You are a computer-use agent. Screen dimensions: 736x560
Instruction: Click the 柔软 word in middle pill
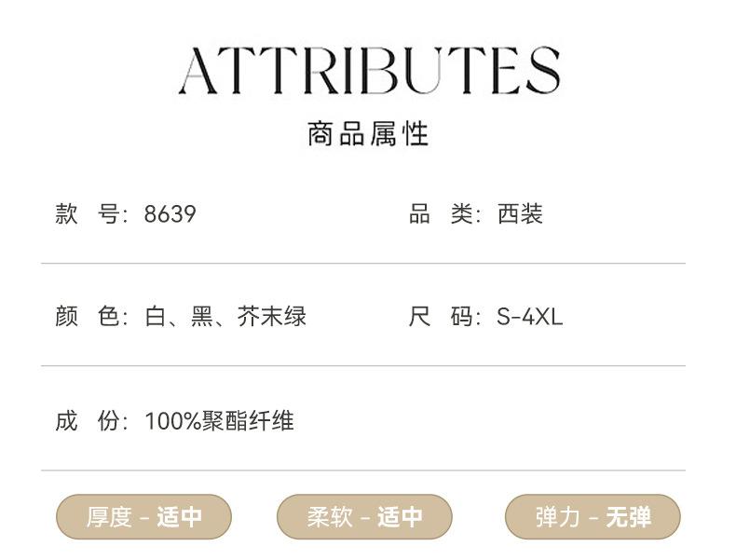pos(330,517)
